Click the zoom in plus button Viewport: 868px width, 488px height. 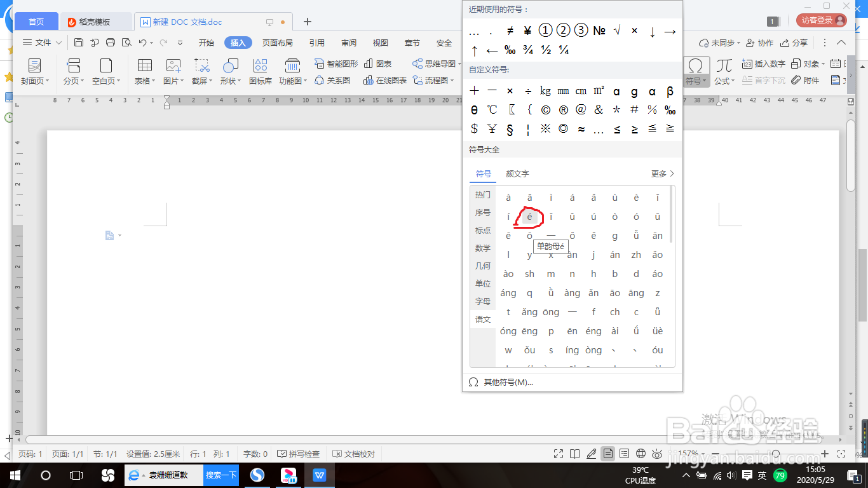pyautogui.click(x=825, y=454)
